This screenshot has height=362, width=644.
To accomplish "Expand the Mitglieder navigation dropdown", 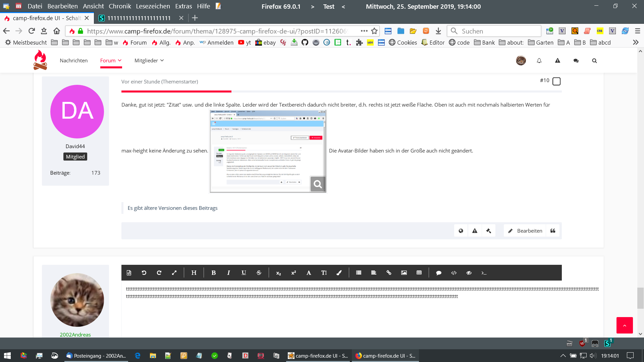I will (149, 61).
